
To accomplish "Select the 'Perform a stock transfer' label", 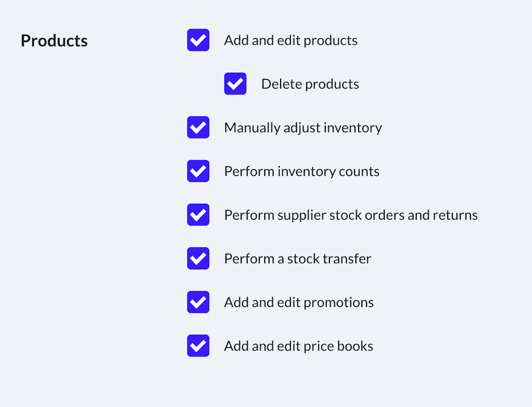I will click(297, 259).
